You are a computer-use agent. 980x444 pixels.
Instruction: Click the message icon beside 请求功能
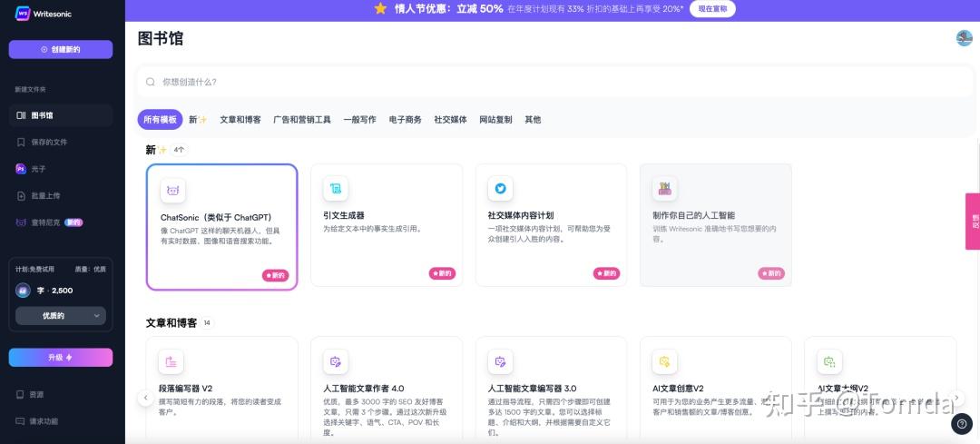coord(20,421)
